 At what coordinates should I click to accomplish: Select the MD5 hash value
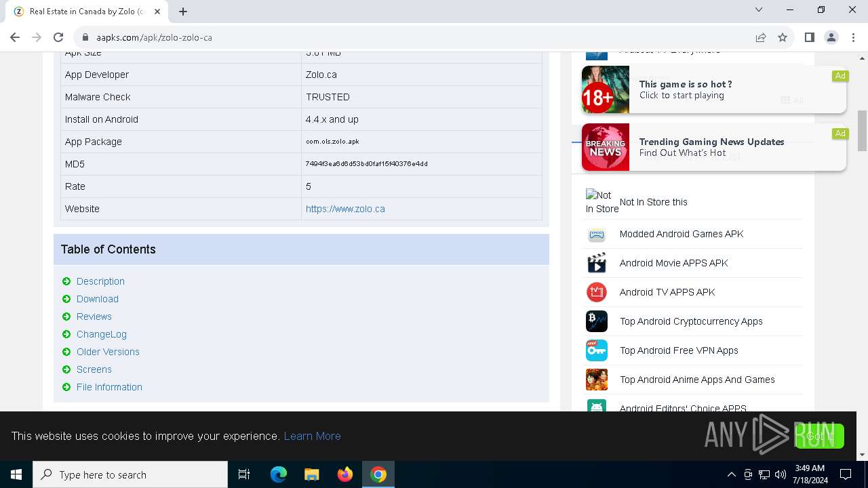point(366,164)
